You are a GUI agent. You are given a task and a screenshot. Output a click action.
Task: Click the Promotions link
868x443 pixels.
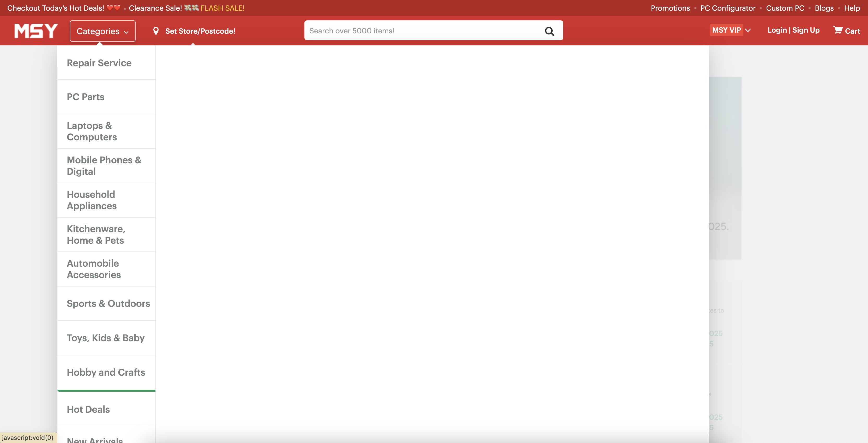[x=670, y=8]
